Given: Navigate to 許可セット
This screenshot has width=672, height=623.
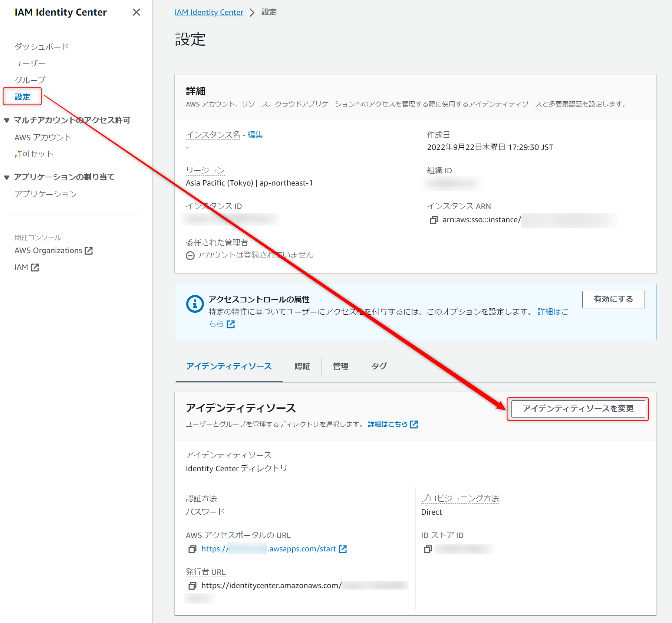Looking at the screenshot, I should tap(34, 154).
